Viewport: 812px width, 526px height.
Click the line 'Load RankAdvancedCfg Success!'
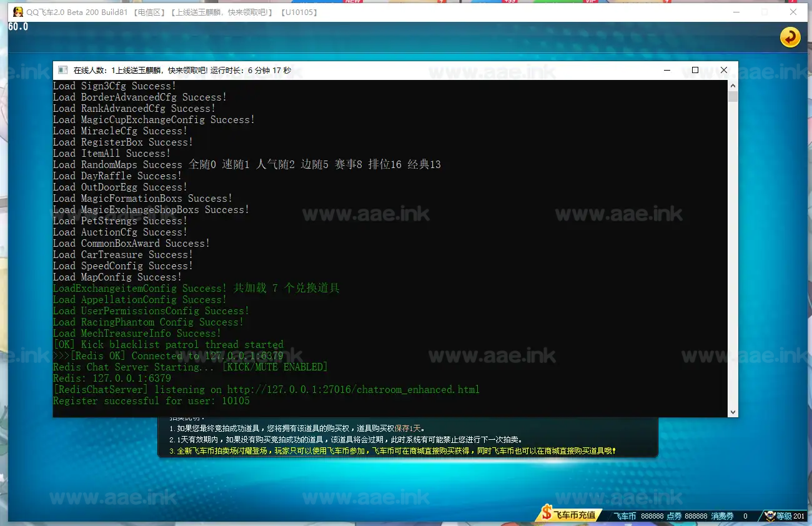pos(134,109)
